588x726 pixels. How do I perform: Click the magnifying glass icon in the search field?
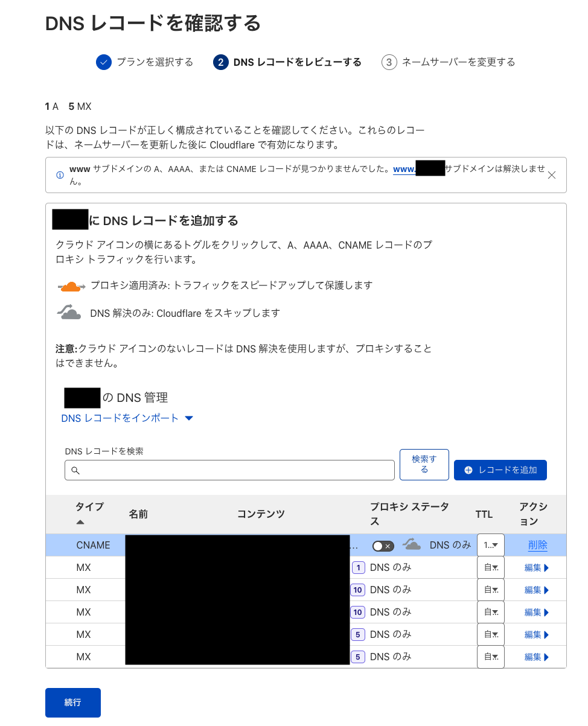[74, 470]
